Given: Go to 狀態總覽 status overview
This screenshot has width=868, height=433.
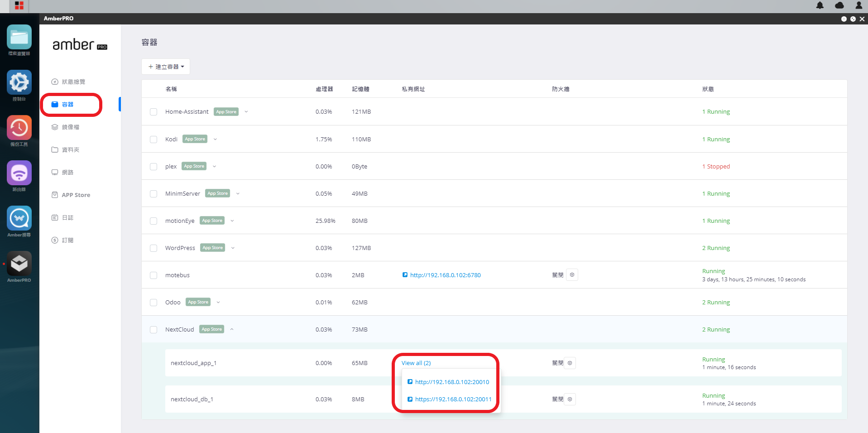Looking at the screenshot, I should click(68, 82).
